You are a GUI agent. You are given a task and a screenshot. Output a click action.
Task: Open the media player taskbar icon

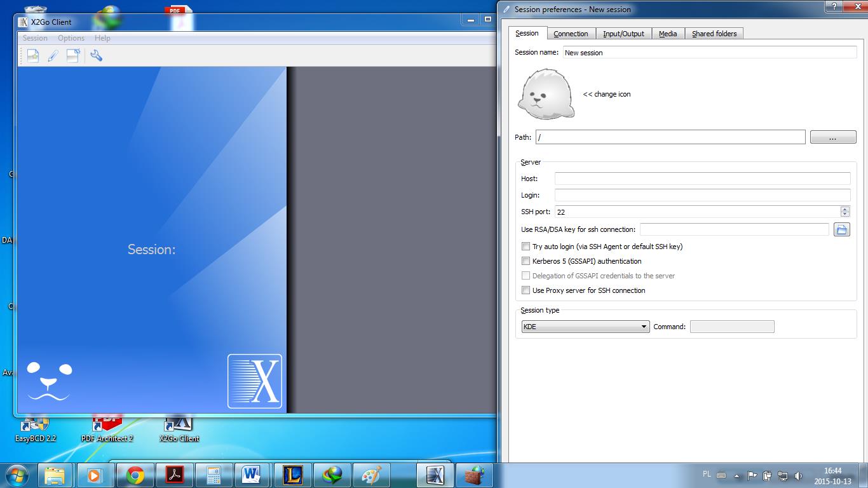(x=95, y=475)
